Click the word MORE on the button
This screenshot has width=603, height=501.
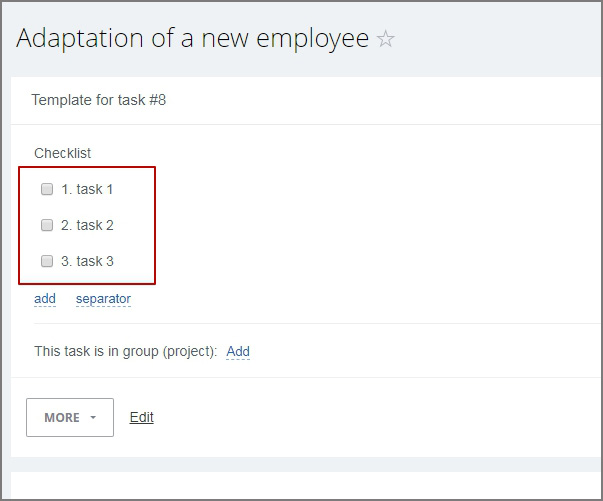(x=62, y=417)
